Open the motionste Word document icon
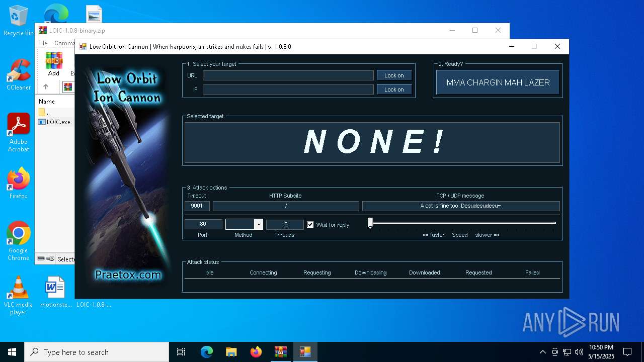 click(55, 292)
